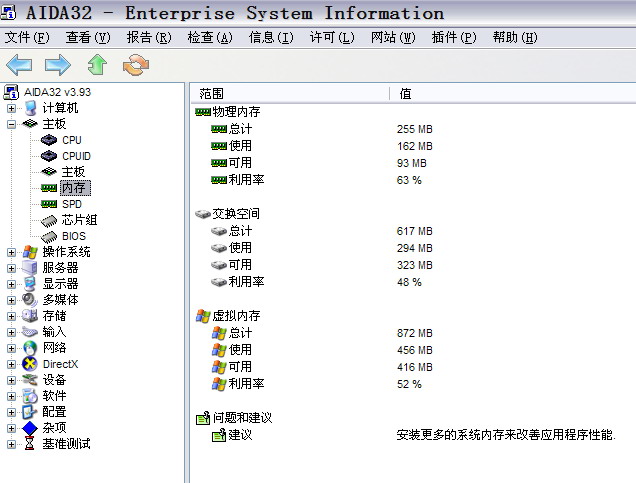The width and height of the screenshot is (636, 483).
Task: Click the 值 column header
Action: 405,93
